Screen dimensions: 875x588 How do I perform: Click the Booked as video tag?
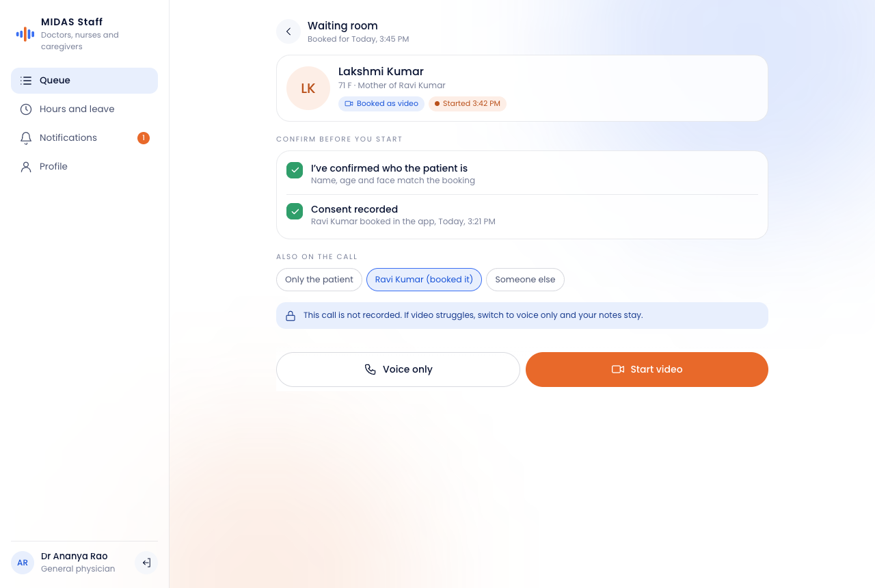point(381,104)
